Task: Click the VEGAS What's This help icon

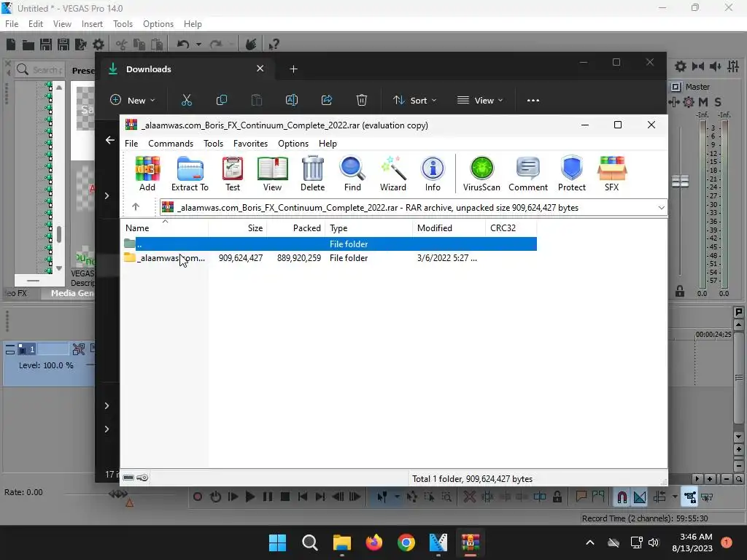Action: (x=274, y=44)
